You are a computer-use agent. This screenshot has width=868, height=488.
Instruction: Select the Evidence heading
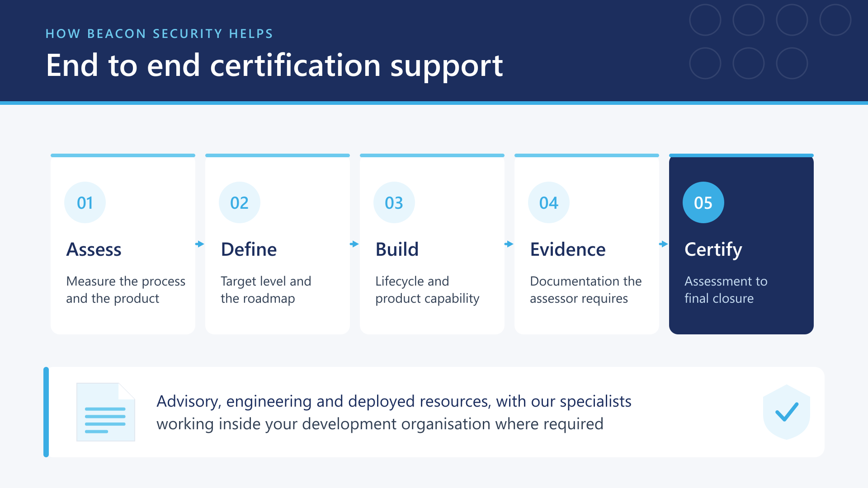point(568,249)
